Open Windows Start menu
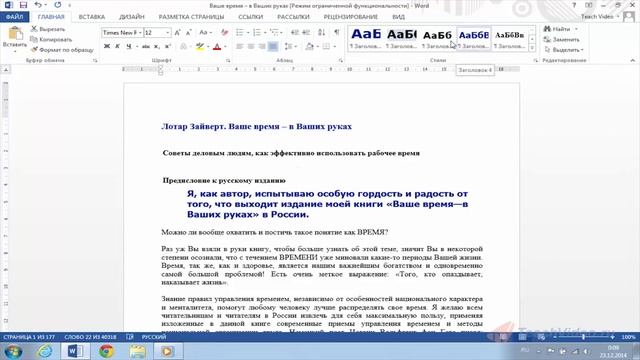Viewport: 640px width, 360px height. (x=13, y=351)
